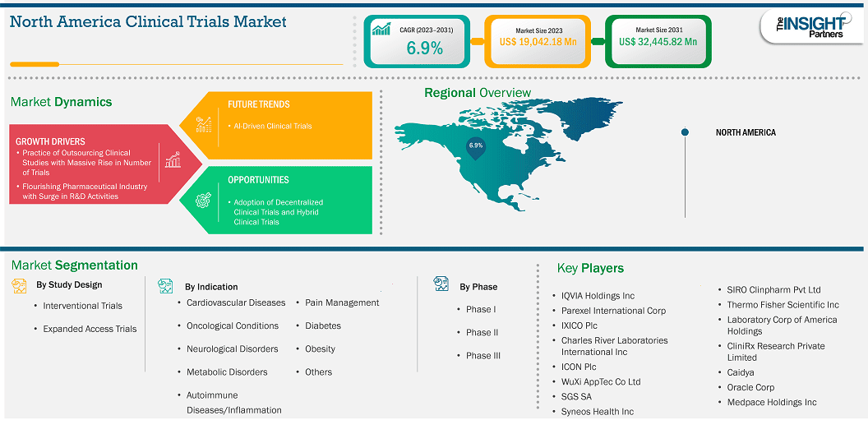Click 'Medpace Holdings Inc' key player

[772, 403]
